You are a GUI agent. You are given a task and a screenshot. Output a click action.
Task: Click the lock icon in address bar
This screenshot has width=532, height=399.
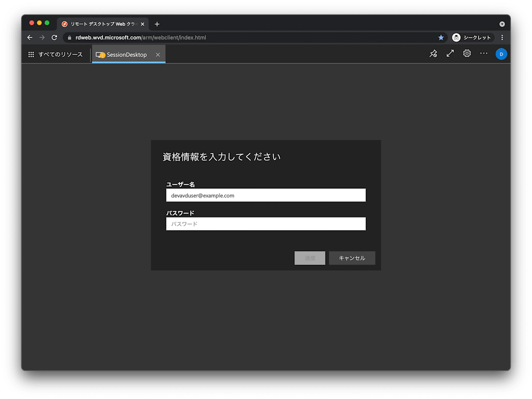pyautogui.click(x=70, y=38)
